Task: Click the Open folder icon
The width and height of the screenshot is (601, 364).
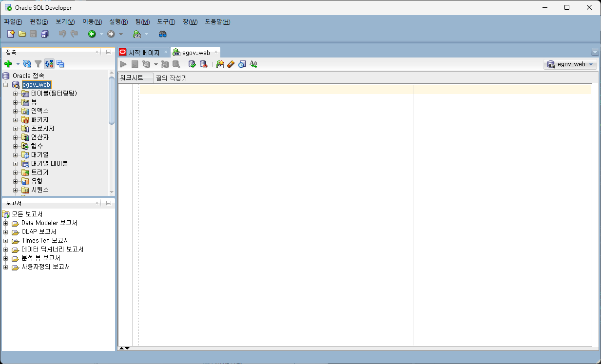Action: point(22,34)
